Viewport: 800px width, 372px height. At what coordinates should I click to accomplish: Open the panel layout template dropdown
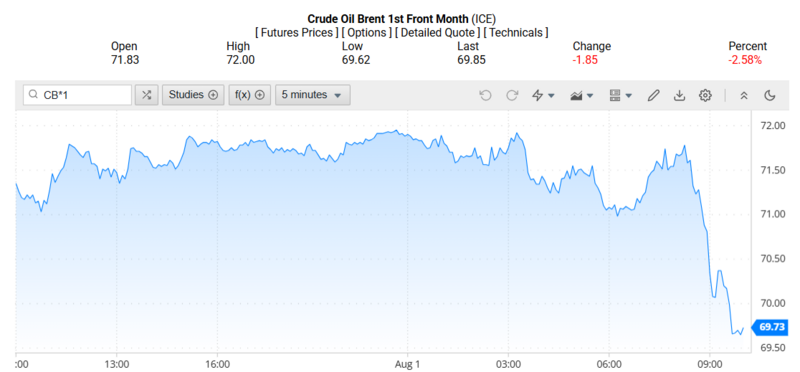click(x=620, y=95)
